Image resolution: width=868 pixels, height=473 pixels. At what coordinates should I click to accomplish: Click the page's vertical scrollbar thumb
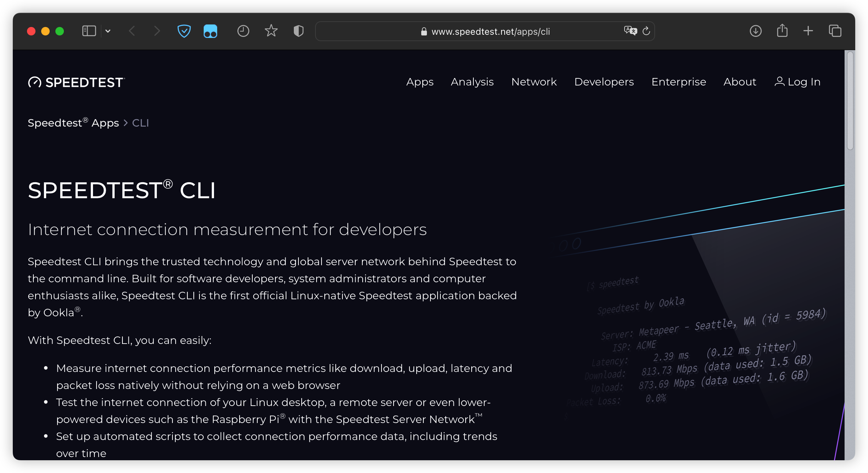point(850,101)
